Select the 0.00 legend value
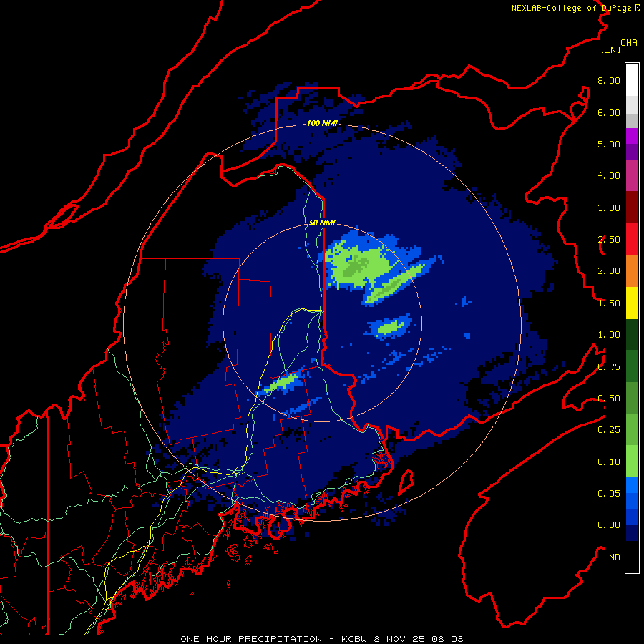644x644 pixels. 609,525
